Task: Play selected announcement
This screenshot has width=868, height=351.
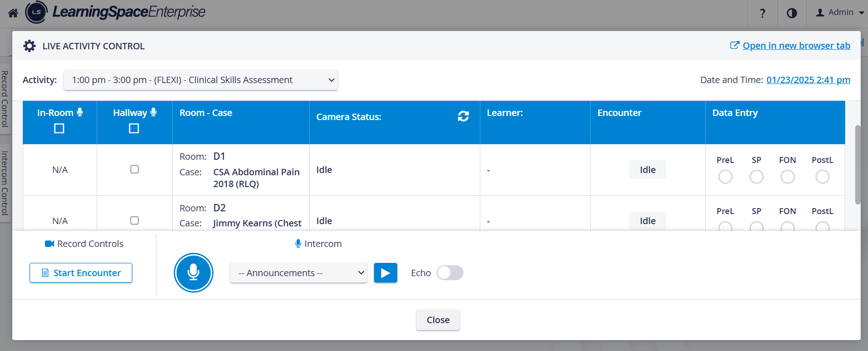Action: point(385,273)
